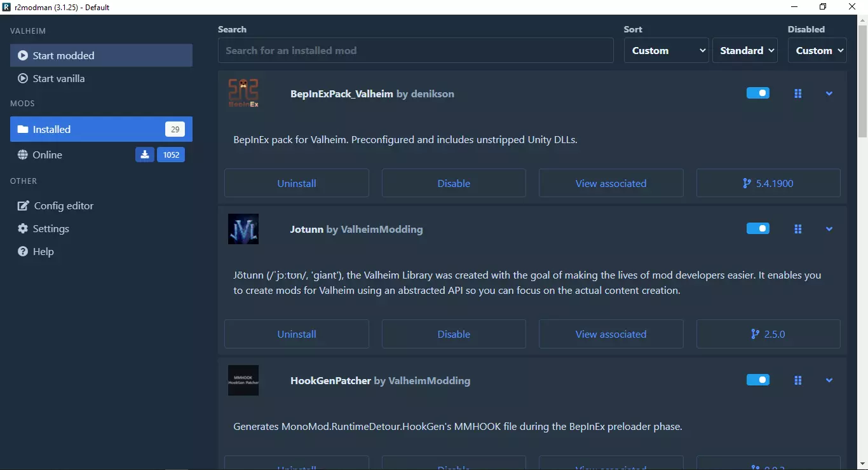The width and height of the screenshot is (868, 470).
Task: Minimize the r2modman window
Action: point(794,7)
